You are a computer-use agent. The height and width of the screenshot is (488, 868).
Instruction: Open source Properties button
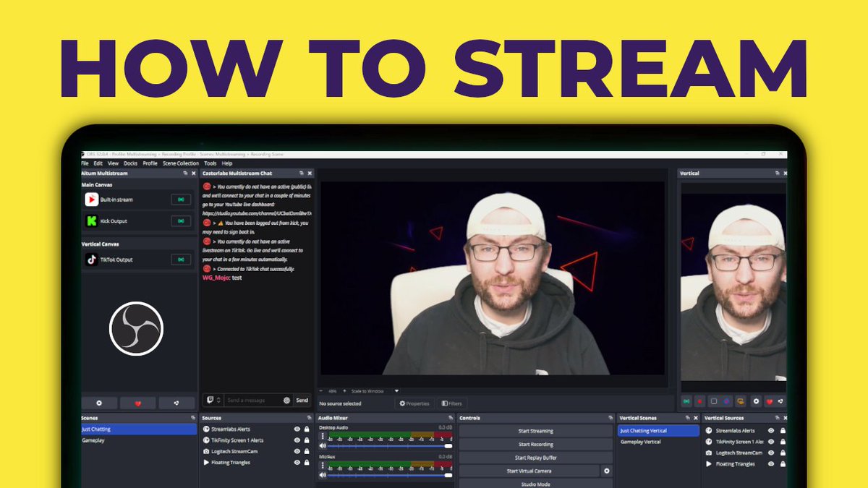(x=415, y=403)
